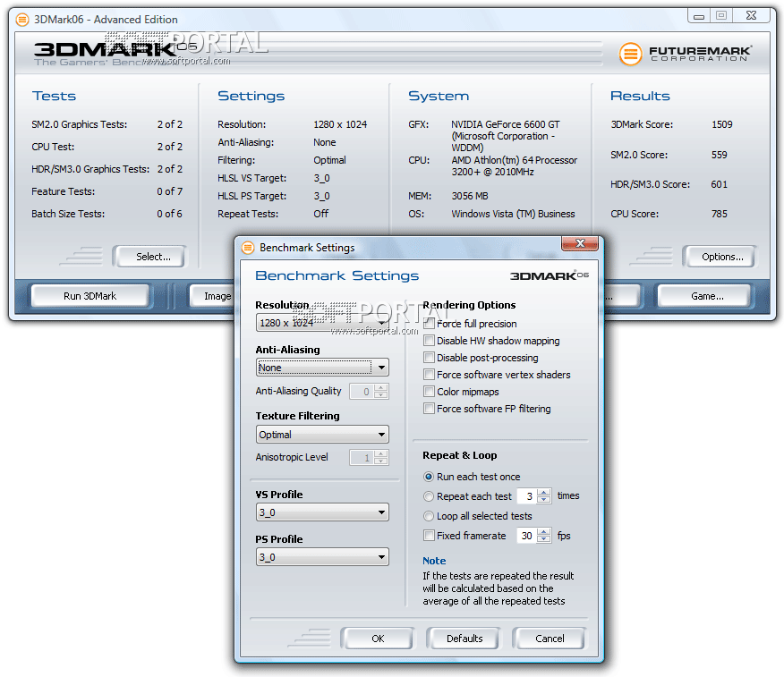Click the Tests section heading
Screen dimensions: 784x677
54,96
